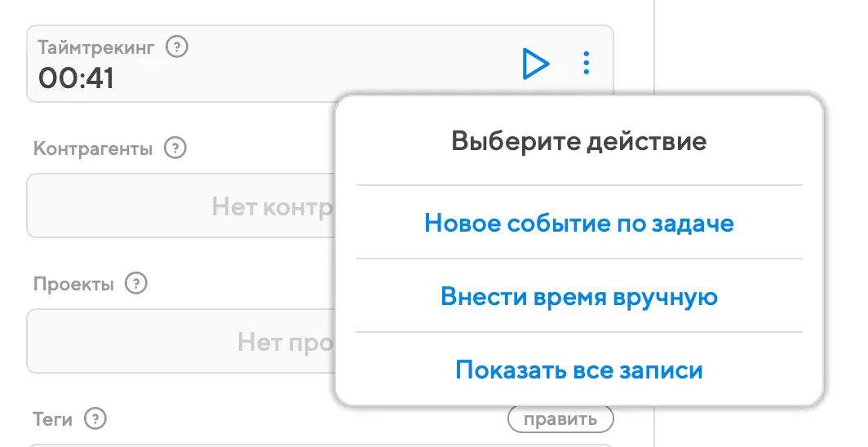Open Показать все записи

[578, 370]
